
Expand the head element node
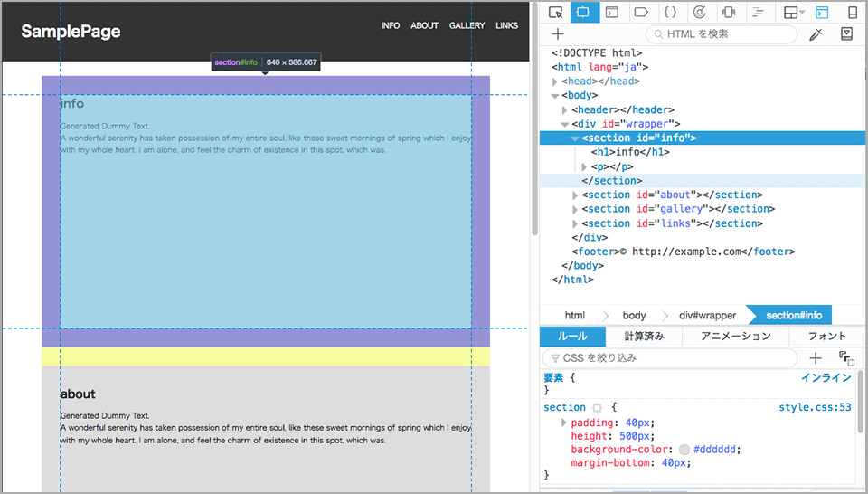click(x=555, y=81)
